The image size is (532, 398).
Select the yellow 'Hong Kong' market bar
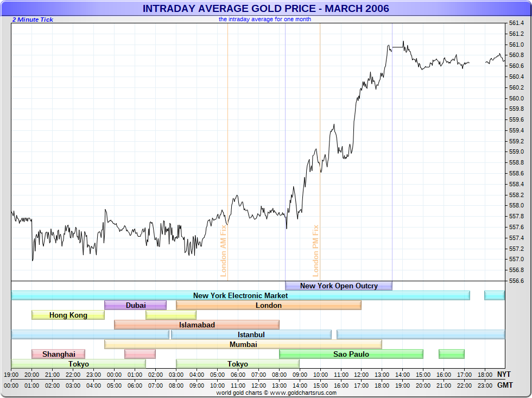[x=68, y=315]
